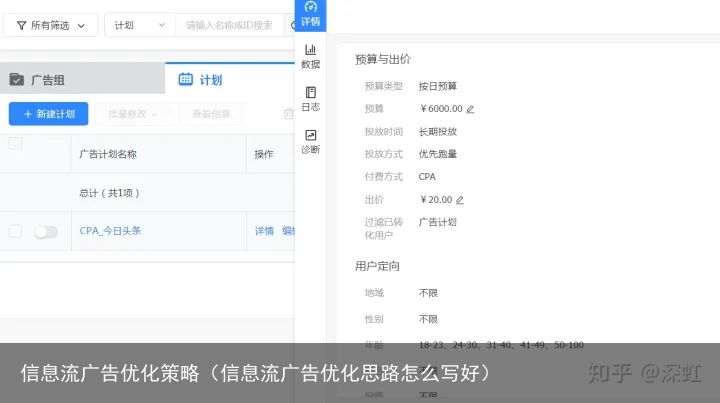
Task: Click the 预算与出价 section heading
Action: click(x=382, y=59)
